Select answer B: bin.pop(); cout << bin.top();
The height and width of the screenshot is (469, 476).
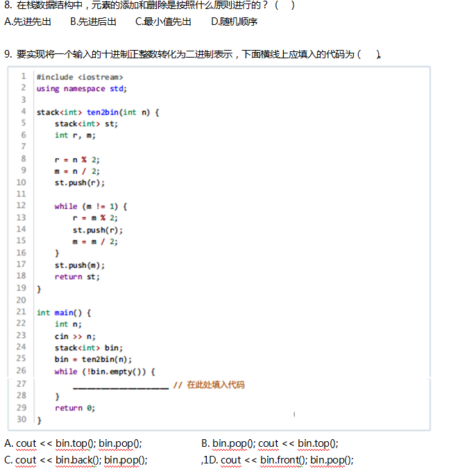(270, 443)
